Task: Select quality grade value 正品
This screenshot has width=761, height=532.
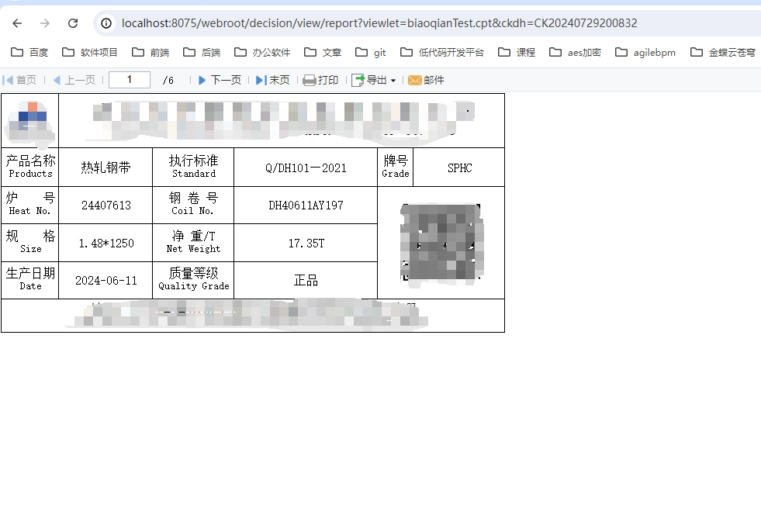Action: (306, 281)
